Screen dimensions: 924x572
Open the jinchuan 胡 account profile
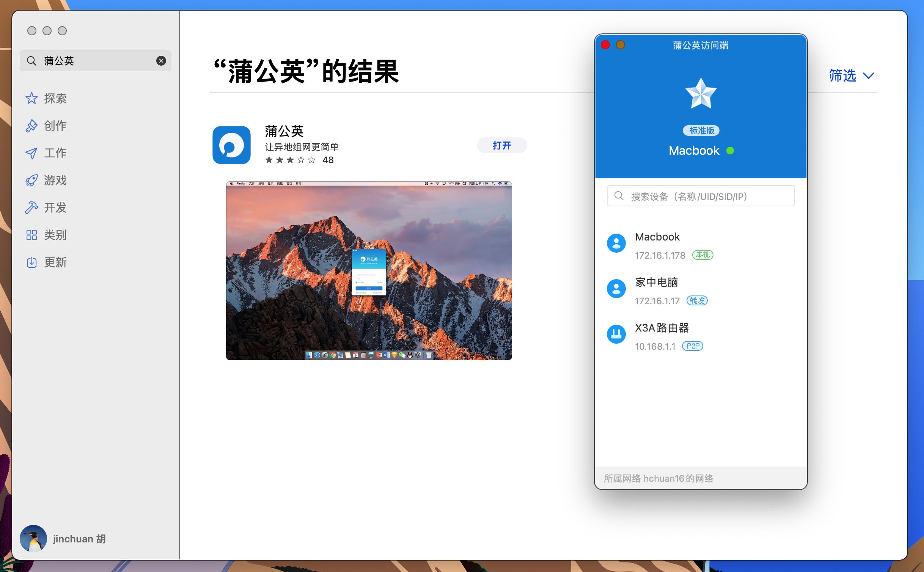(64, 539)
